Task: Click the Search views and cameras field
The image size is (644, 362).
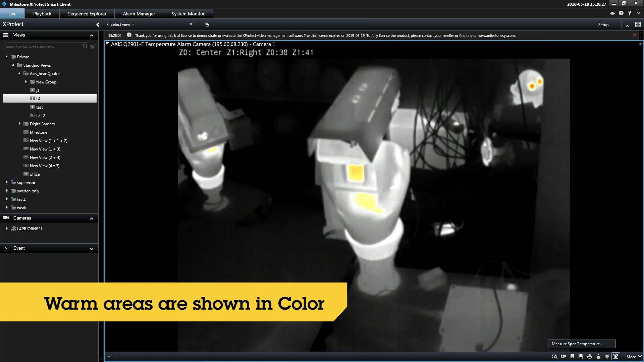Action: tap(43, 47)
